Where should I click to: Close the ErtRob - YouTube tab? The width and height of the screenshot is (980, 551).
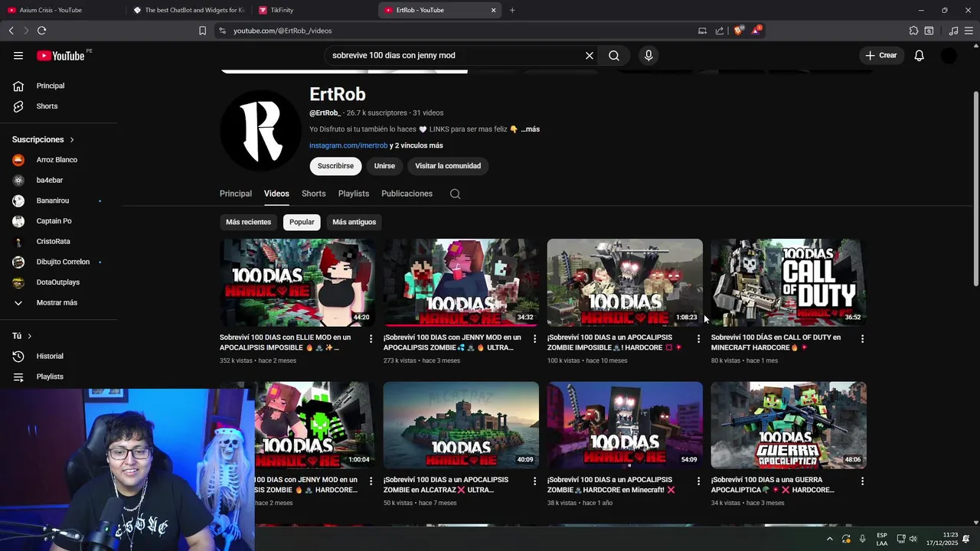pyautogui.click(x=493, y=10)
